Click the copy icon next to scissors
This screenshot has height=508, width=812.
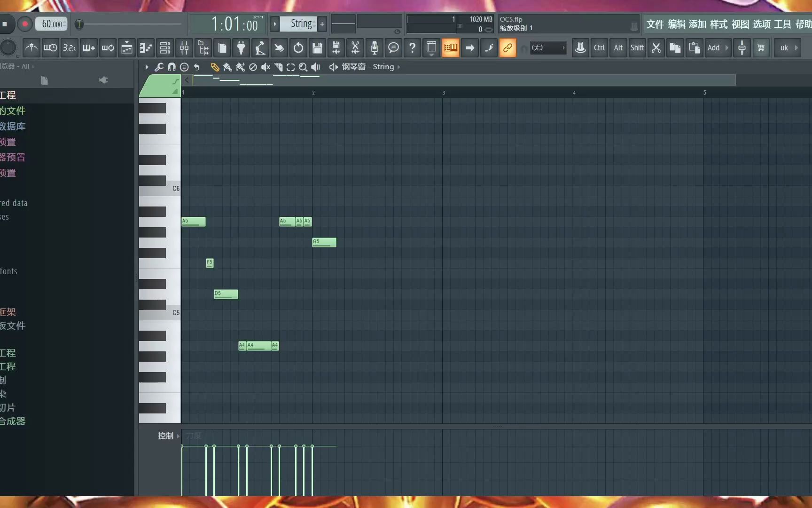(675, 48)
